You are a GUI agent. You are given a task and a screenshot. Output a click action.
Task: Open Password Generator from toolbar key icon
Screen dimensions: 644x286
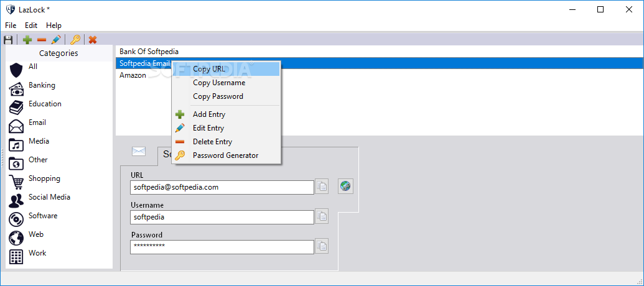coord(75,40)
